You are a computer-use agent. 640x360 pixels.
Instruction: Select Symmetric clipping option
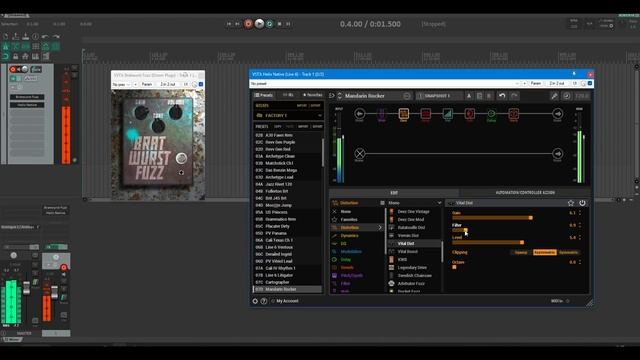point(569,252)
